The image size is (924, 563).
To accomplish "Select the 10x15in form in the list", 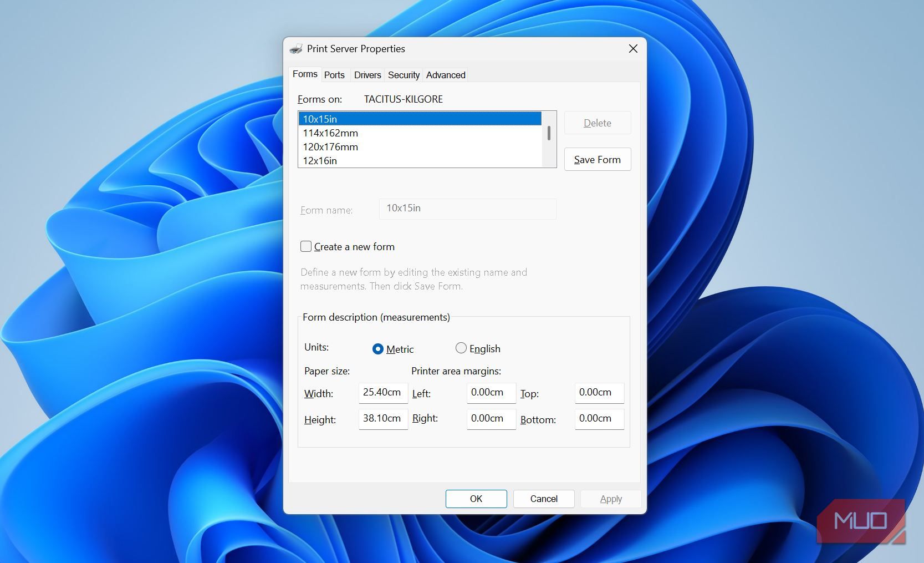I will (420, 119).
